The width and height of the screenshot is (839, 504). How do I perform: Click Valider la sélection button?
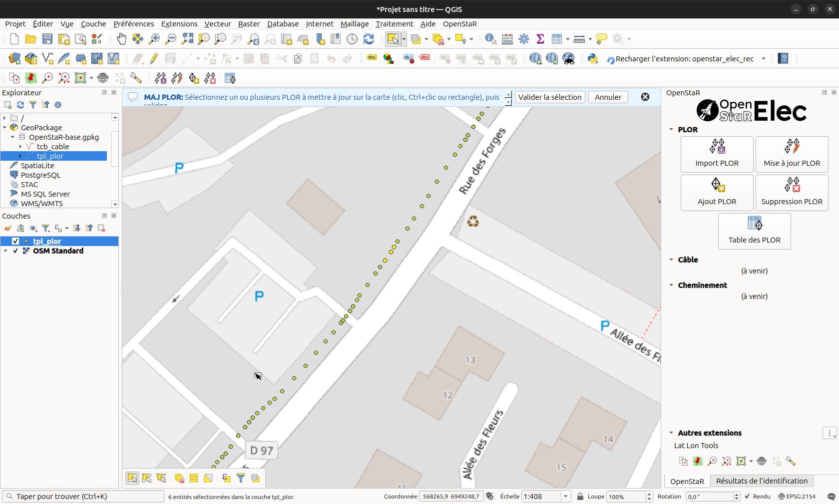point(550,97)
